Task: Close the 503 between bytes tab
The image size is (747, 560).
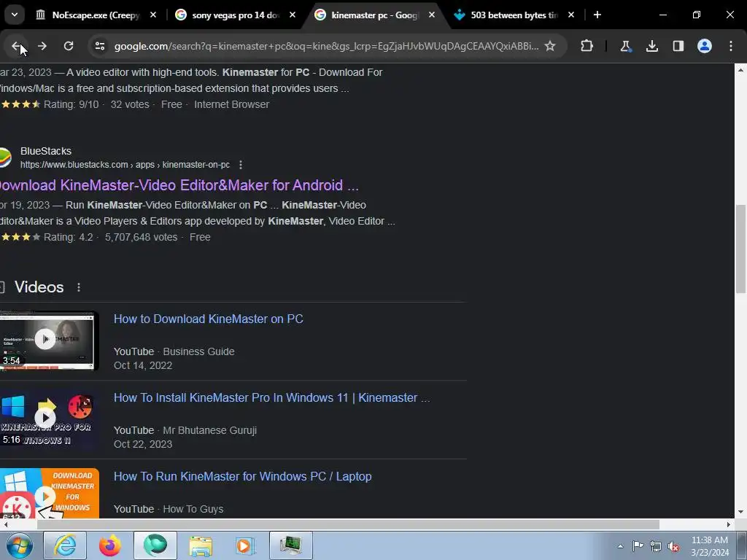Action: click(571, 15)
